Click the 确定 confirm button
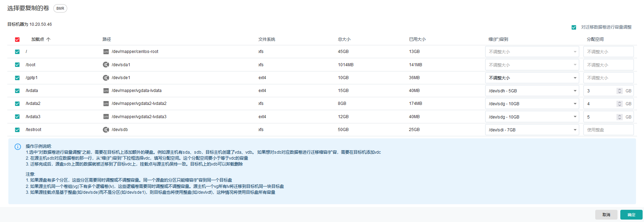The width and height of the screenshot is (644, 222). pos(631,215)
